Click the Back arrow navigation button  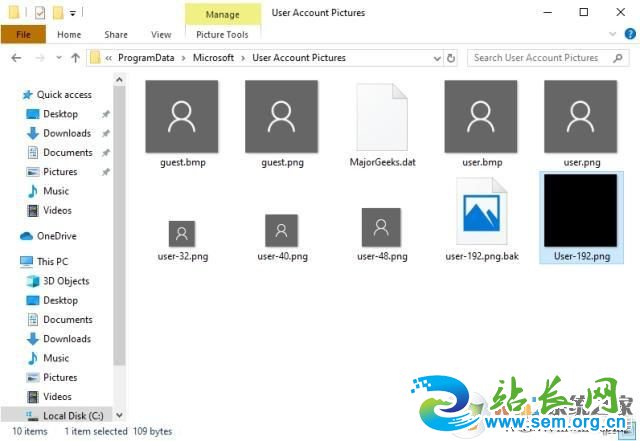tap(15, 58)
